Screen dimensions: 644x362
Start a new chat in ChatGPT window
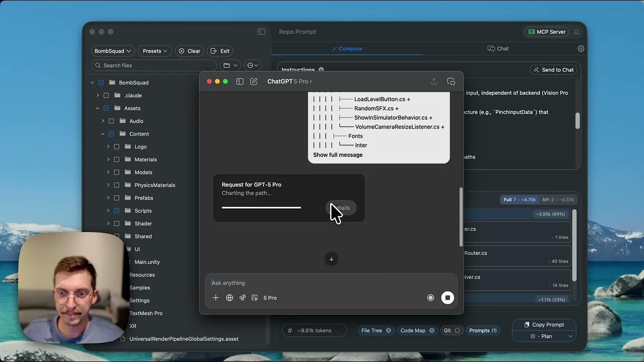click(254, 81)
